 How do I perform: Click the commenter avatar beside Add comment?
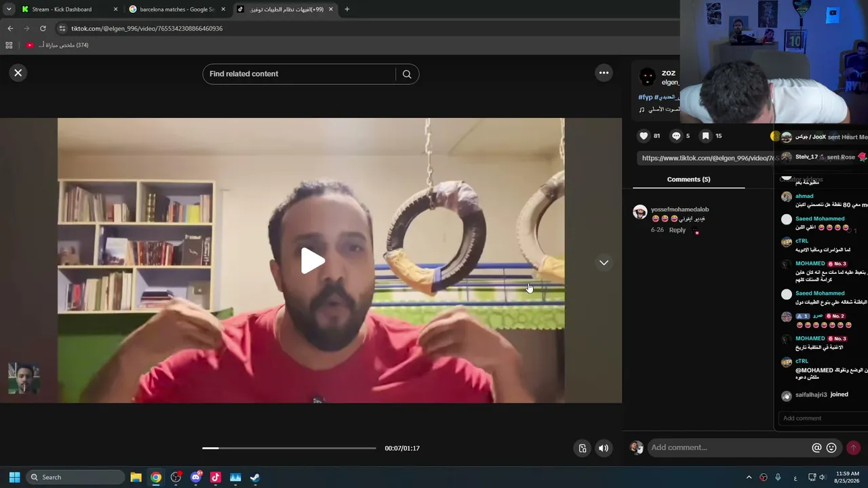[636, 447]
